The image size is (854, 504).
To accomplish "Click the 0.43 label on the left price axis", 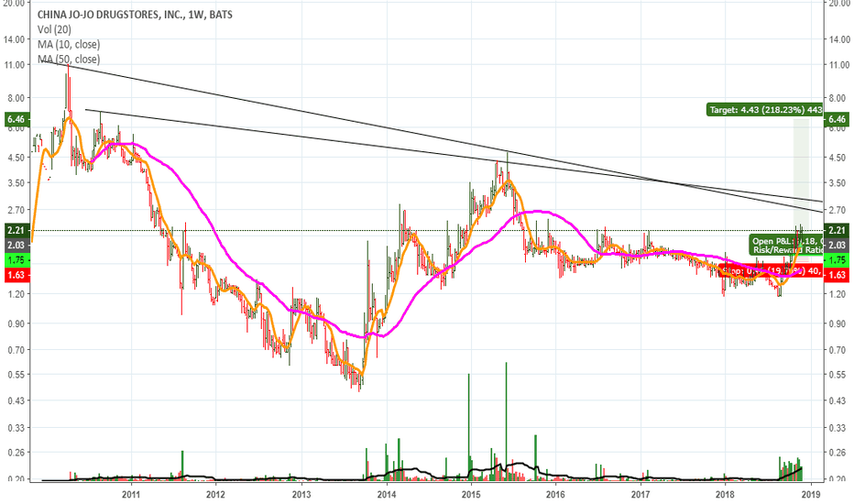I will [x=16, y=401].
